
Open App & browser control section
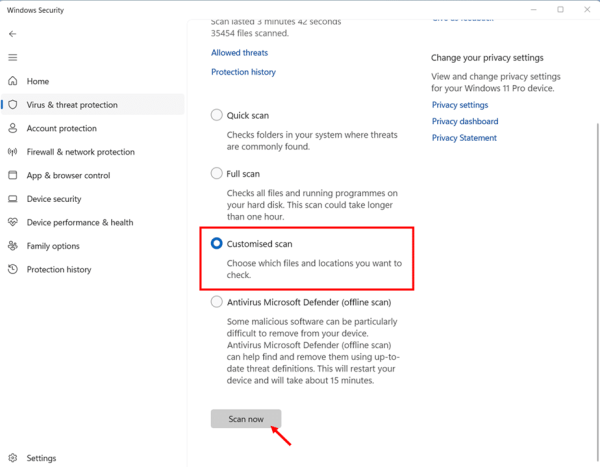pos(93,175)
